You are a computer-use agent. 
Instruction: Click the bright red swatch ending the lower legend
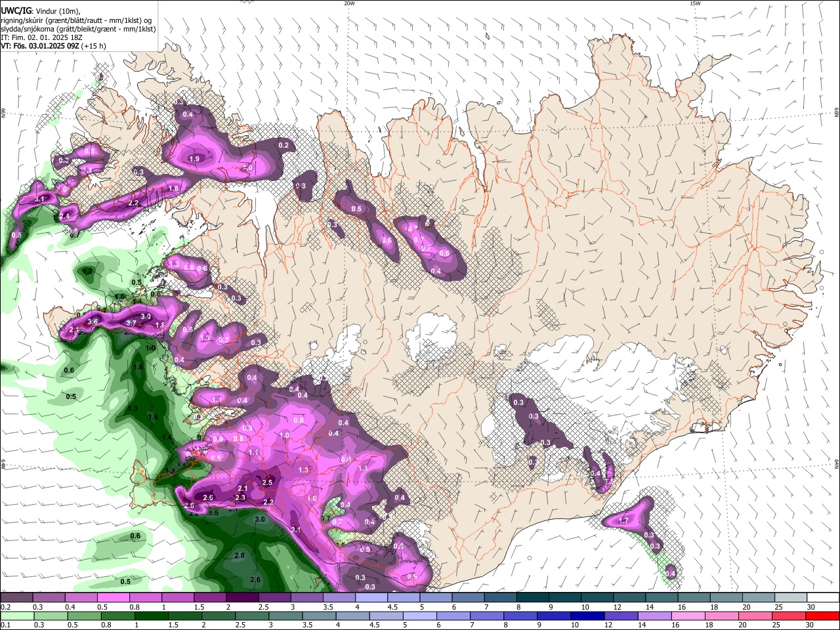824,616
